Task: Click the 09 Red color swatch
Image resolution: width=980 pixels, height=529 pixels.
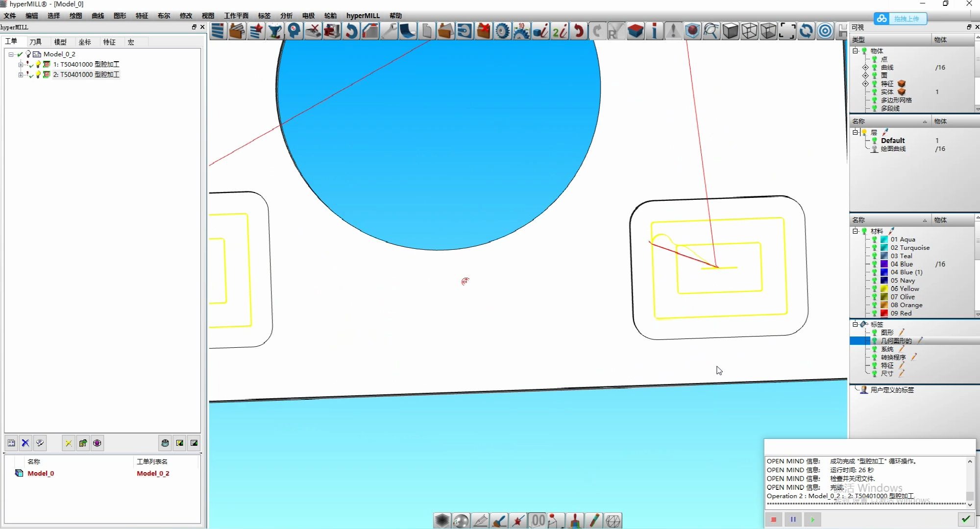Action: (x=884, y=313)
